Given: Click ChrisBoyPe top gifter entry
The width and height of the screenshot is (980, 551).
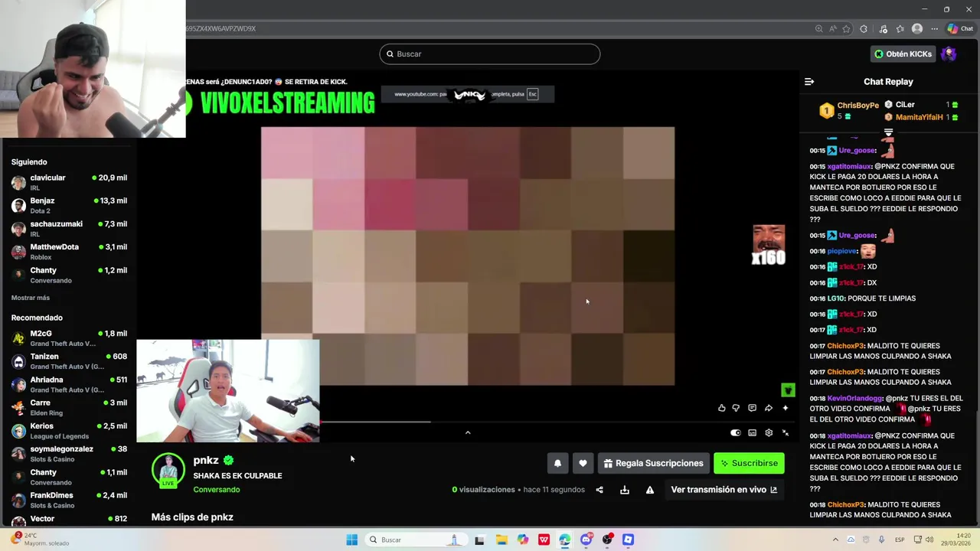Looking at the screenshot, I should 850,110.
